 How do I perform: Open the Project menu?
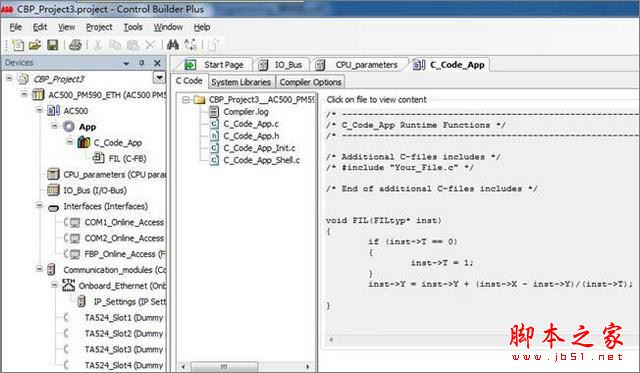coord(99,27)
